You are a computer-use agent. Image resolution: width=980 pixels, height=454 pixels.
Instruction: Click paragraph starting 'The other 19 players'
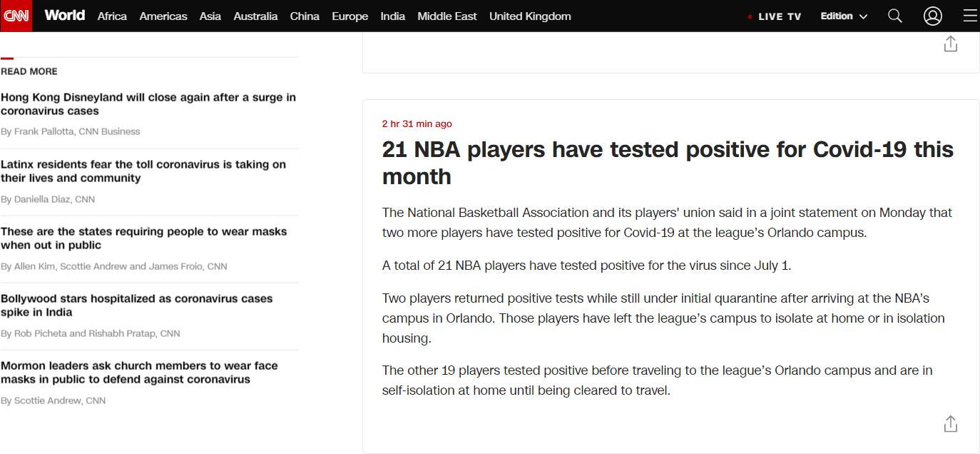658,380
